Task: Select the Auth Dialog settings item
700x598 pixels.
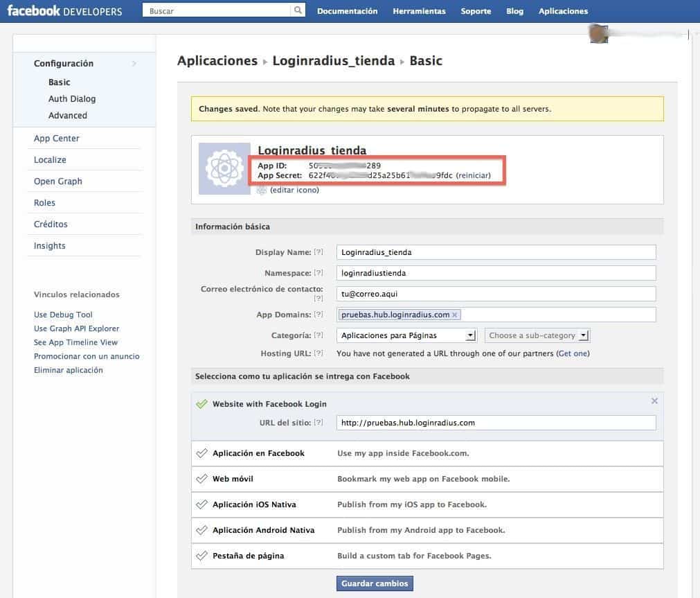Action: [72, 99]
